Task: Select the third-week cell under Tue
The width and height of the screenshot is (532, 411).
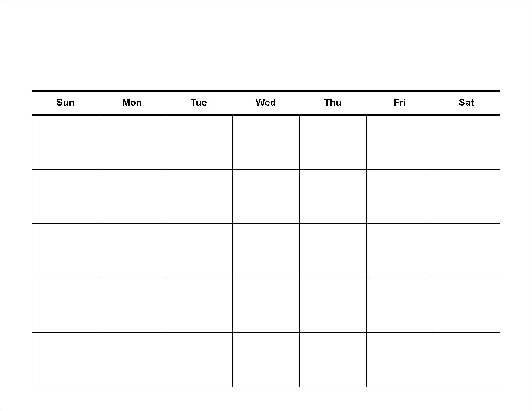Action: tap(199, 251)
